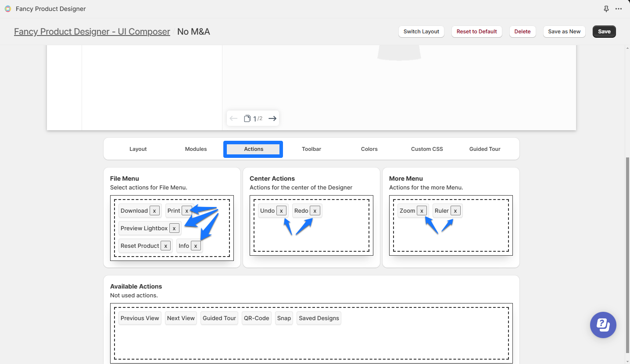Click Reset to Default button
Image resolution: width=630 pixels, height=364 pixels.
click(x=477, y=32)
